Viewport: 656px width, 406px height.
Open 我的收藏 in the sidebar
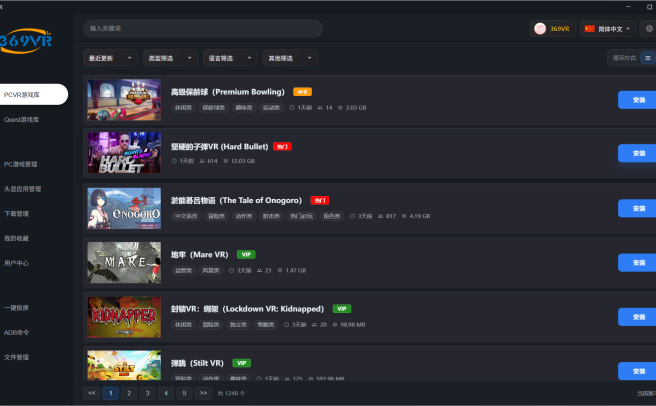click(16, 238)
